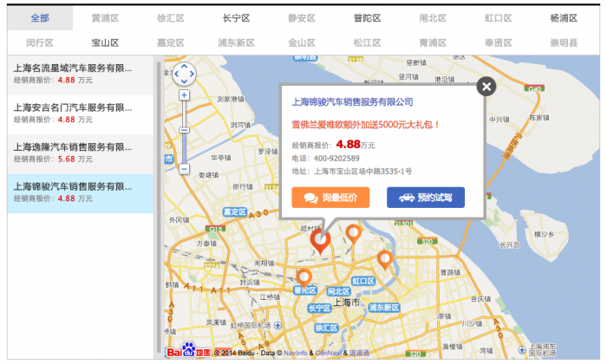607x364 pixels.
Task: Select the 嘉定区 district tab
Action: point(171,43)
